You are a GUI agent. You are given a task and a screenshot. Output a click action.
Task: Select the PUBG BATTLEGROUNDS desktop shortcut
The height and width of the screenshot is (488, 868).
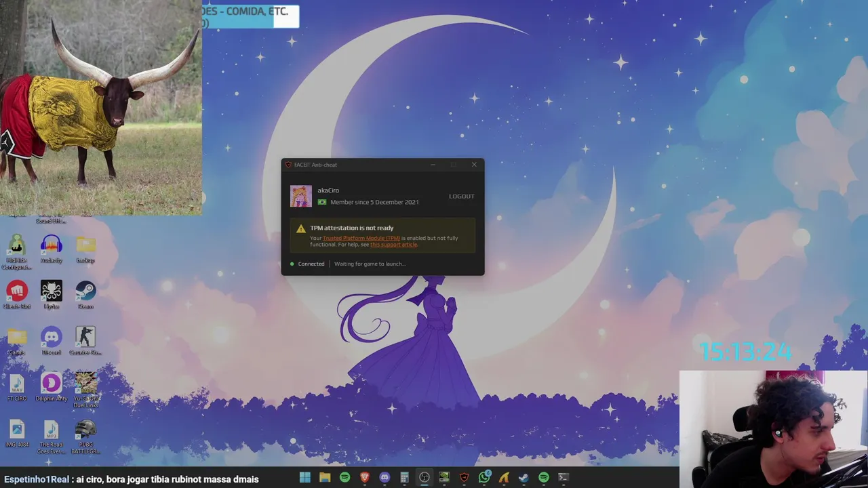pos(85,437)
